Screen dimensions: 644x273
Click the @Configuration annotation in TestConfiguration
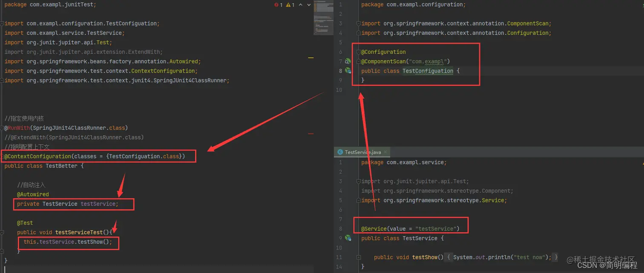pyautogui.click(x=383, y=52)
